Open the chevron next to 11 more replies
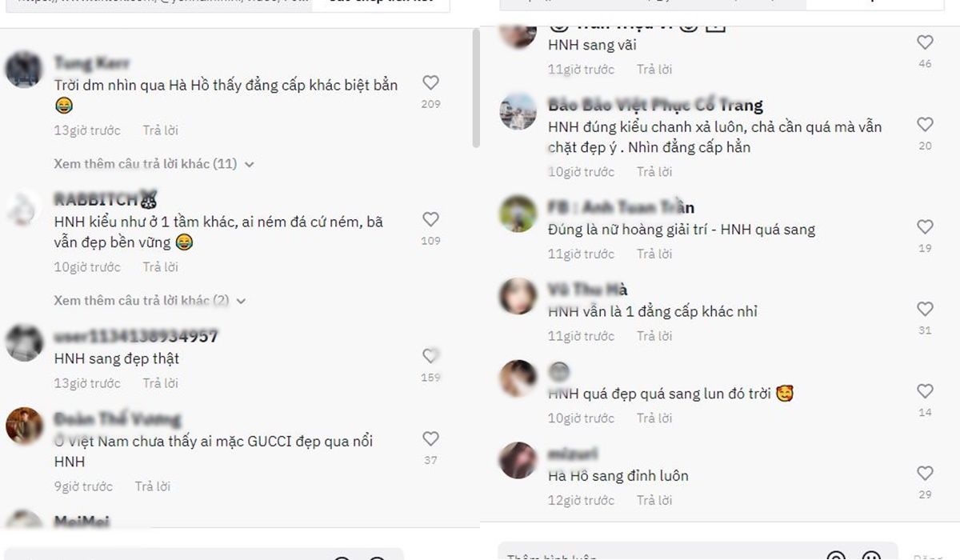This screenshot has width=960, height=560. pos(249,164)
